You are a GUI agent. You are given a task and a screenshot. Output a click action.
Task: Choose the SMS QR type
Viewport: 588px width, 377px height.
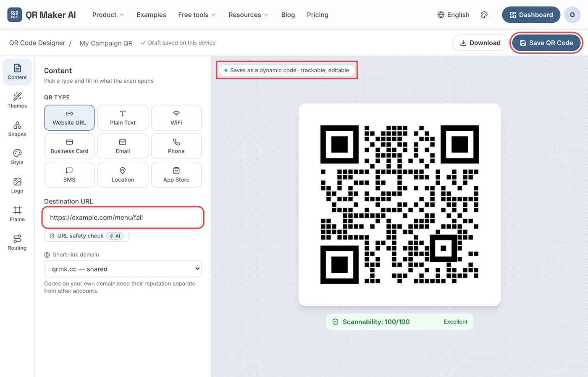69,175
